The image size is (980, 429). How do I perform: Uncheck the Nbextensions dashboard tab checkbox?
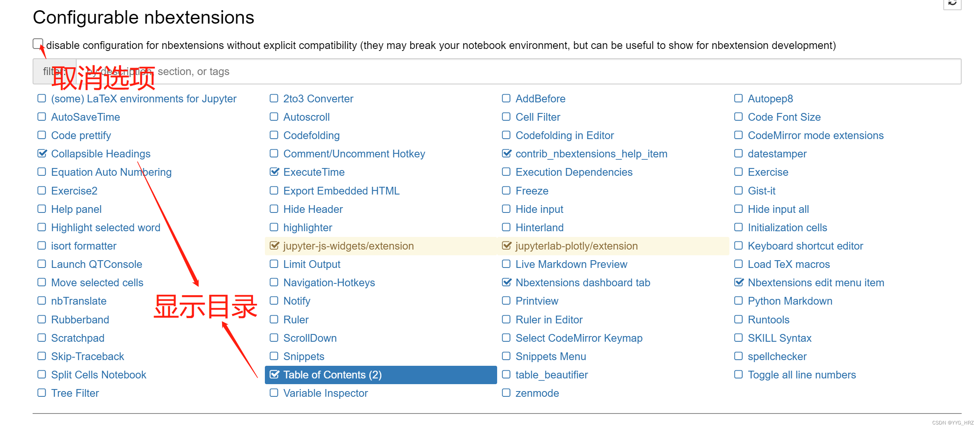[507, 283]
